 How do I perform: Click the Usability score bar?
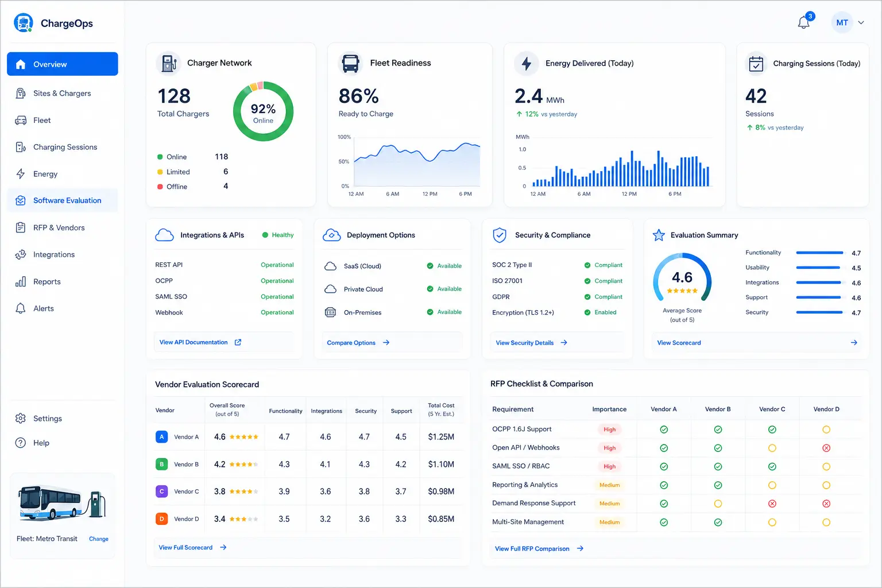click(818, 268)
